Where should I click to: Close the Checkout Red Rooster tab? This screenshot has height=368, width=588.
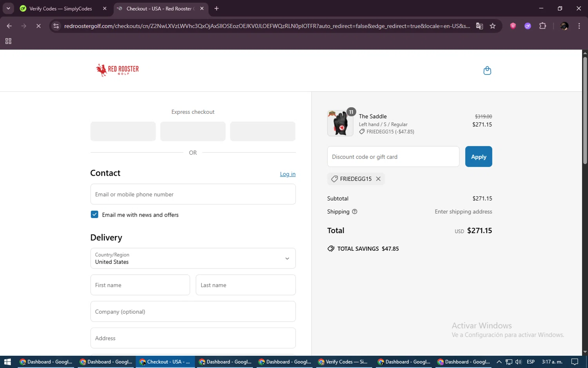click(x=202, y=8)
